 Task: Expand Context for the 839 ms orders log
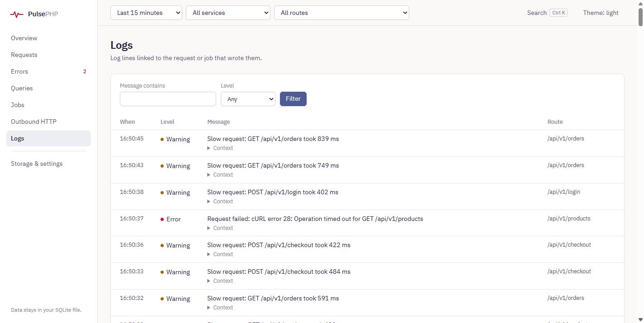(x=220, y=148)
